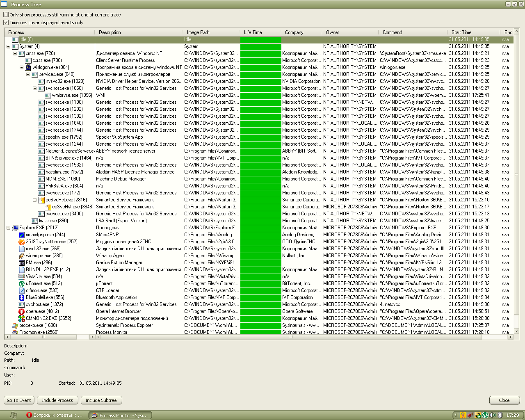This screenshot has width=525, height=420.
Task: Click the 2GISTrayNotifier.exe icon
Action: (22, 242)
